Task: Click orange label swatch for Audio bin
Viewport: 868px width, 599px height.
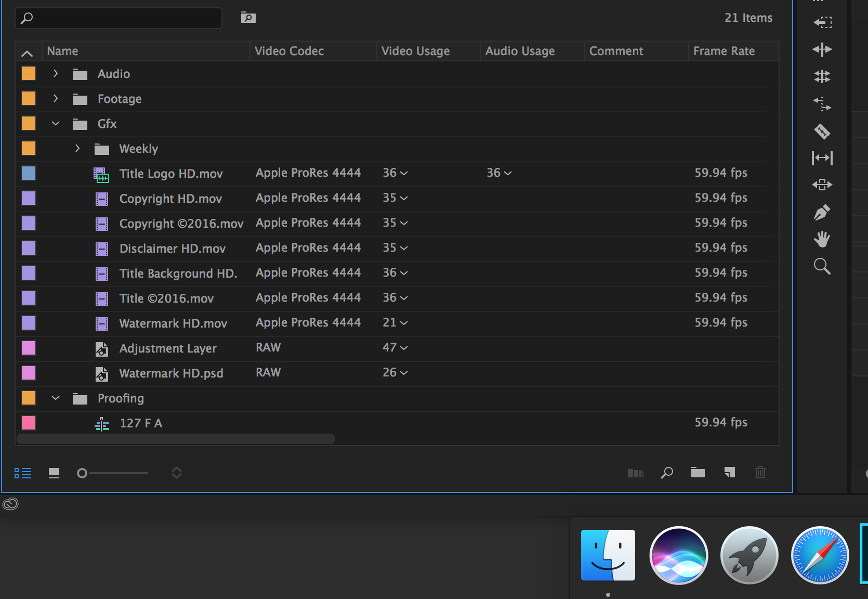Action: (x=29, y=73)
